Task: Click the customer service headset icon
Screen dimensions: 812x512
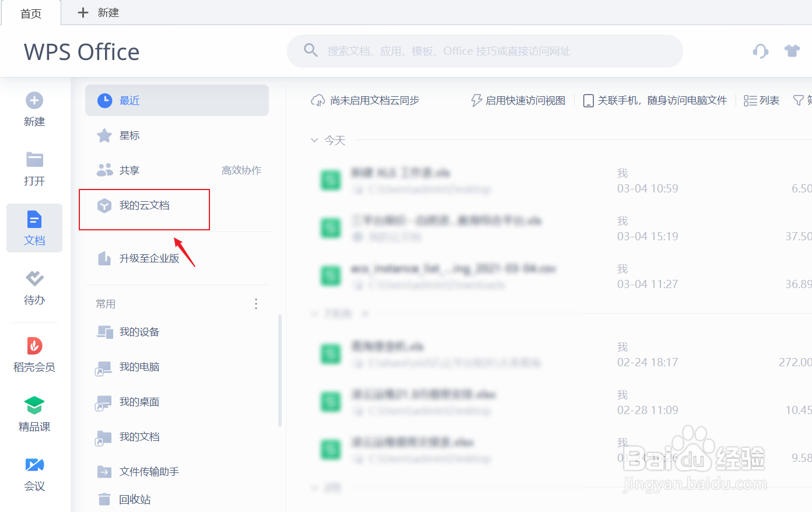Action: tap(761, 51)
